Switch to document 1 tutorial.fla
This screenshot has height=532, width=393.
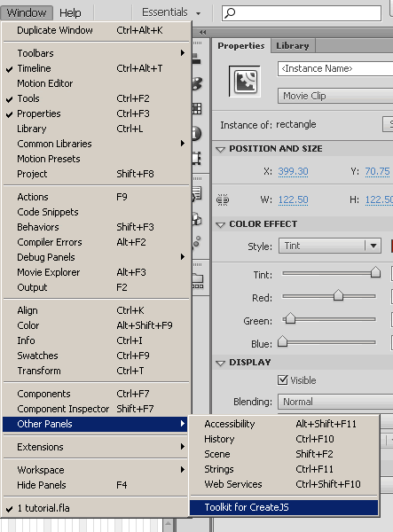coord(95,508)
